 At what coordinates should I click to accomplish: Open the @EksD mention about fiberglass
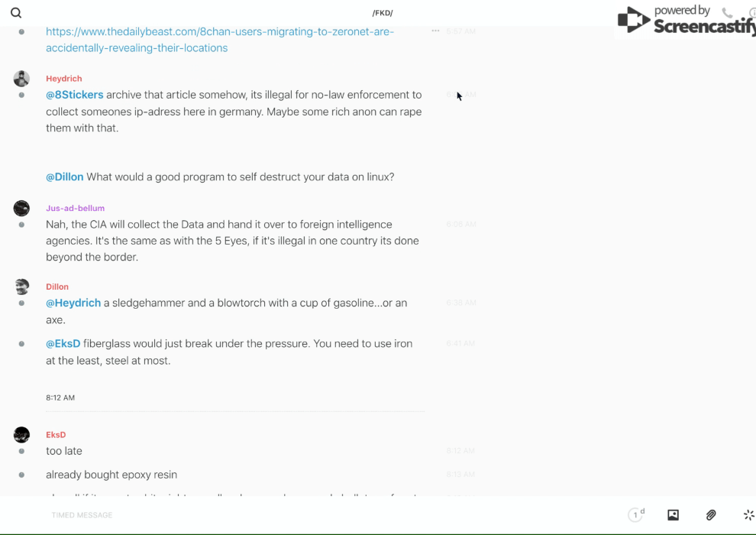[x=63, y=343]
